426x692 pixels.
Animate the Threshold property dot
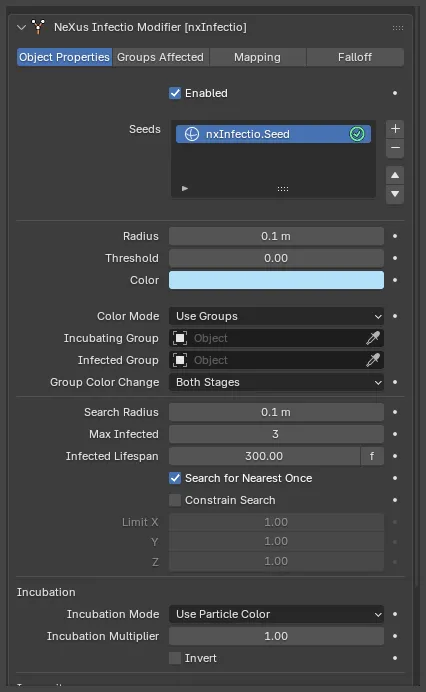(x=395, y=258)
